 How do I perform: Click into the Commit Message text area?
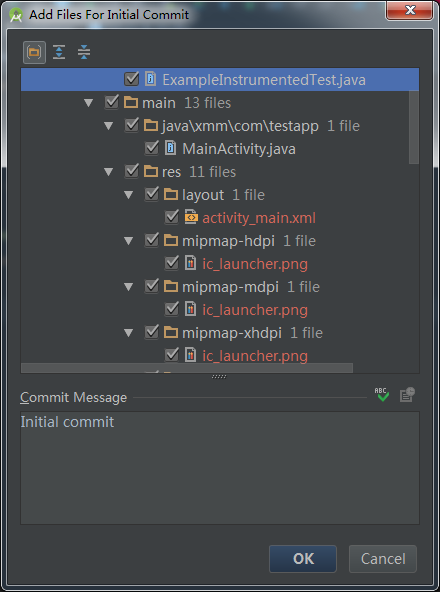click(x=220, y=468)
